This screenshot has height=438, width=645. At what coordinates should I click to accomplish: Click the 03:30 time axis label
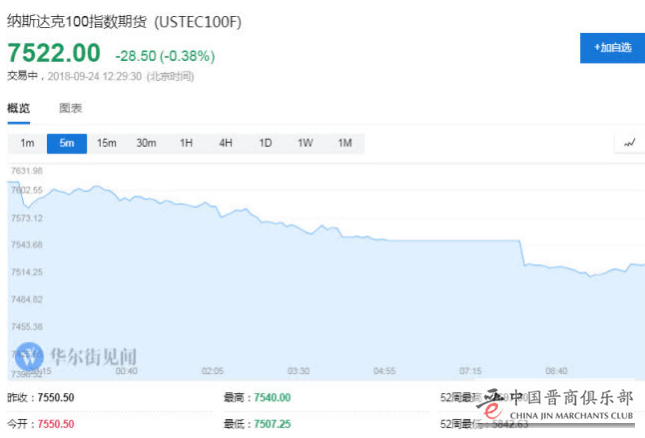(x=299, y=370)
